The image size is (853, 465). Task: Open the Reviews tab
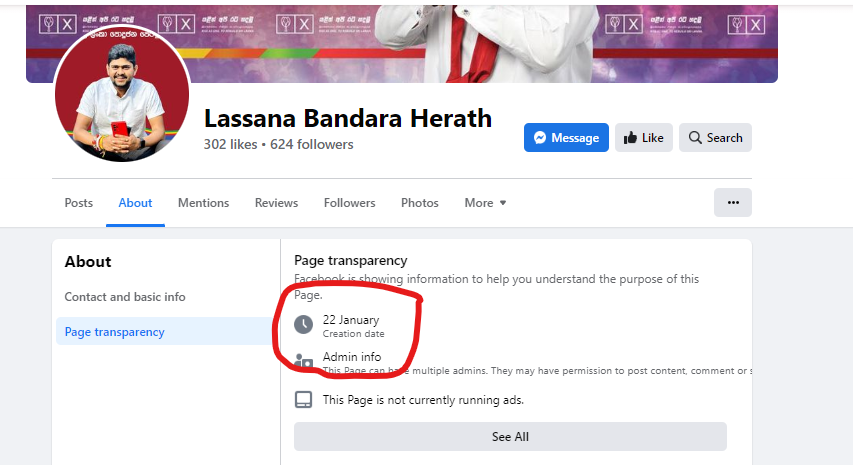[x=276, y=203]
